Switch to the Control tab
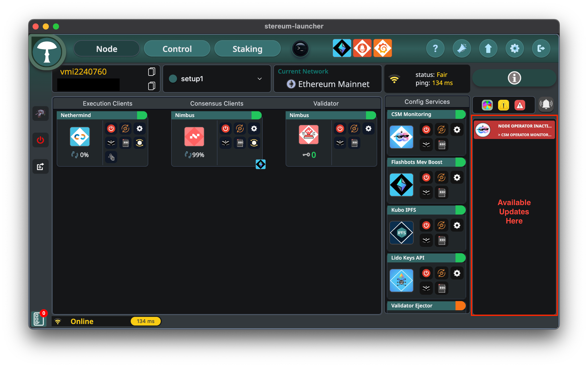The height and width of the screenshot is (367, 588). [177, 49]
